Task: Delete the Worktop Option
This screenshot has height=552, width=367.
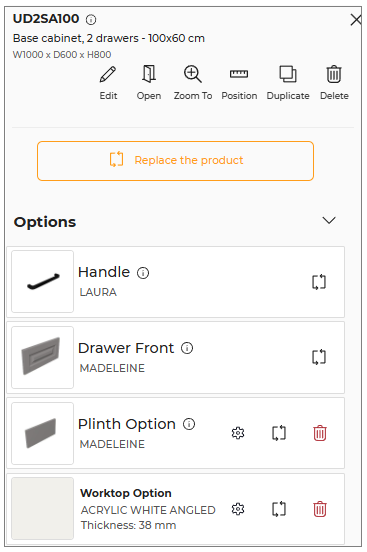Action: (x=320, y=509)
